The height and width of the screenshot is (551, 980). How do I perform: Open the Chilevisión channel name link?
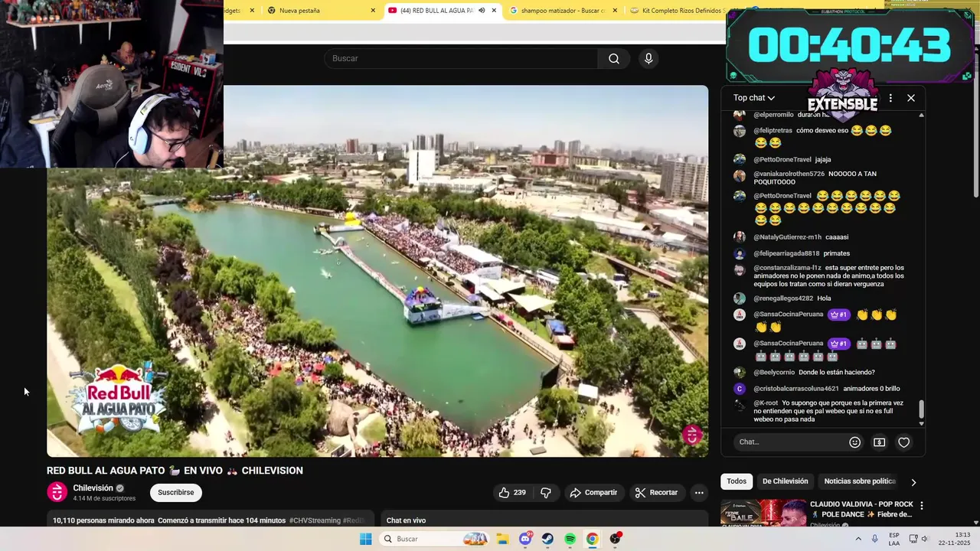coord(93,487)
